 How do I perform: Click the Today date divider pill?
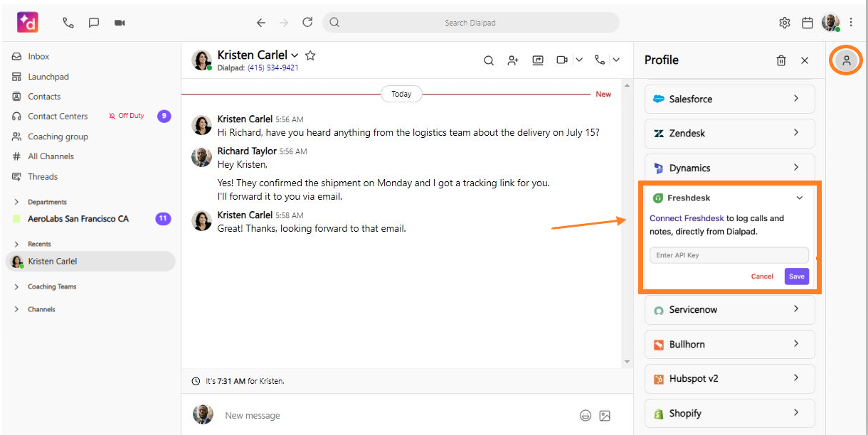pyautogui.click(x=401, y=94)
